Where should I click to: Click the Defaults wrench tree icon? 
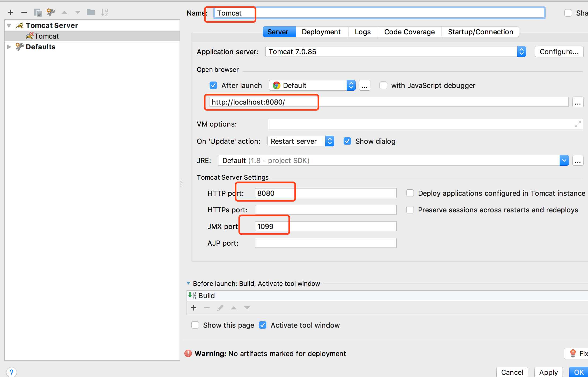click(20, 47)
